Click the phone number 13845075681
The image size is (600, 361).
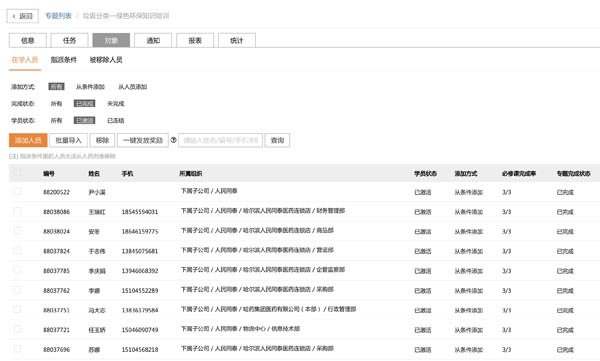pyautogui.click(x=140, y=251)
